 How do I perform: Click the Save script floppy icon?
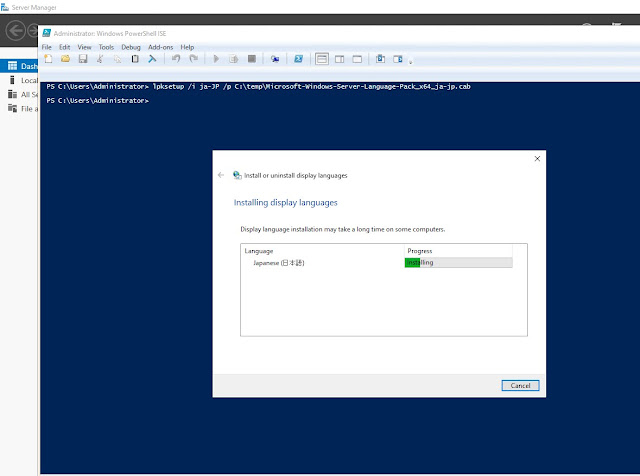(83, 59)
